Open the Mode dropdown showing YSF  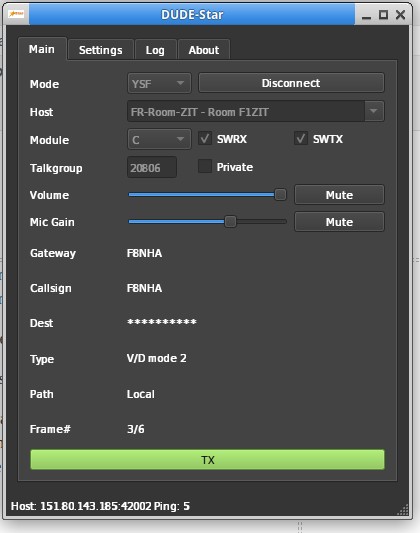(159, 83)
